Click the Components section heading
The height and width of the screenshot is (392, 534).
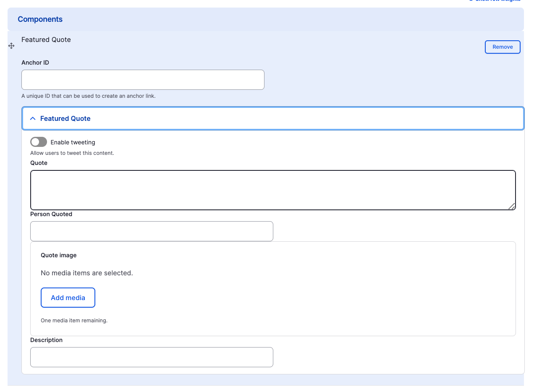point(40,19)
